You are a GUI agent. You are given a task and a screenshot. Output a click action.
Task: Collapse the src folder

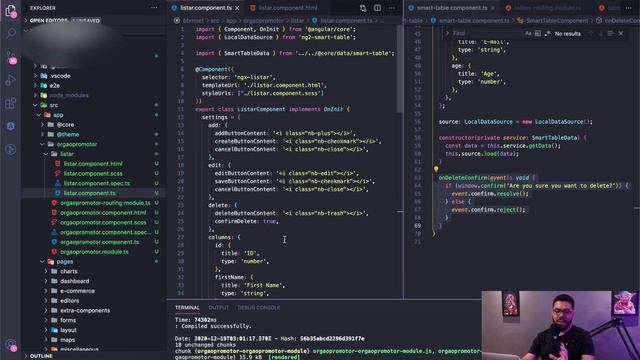53,105
